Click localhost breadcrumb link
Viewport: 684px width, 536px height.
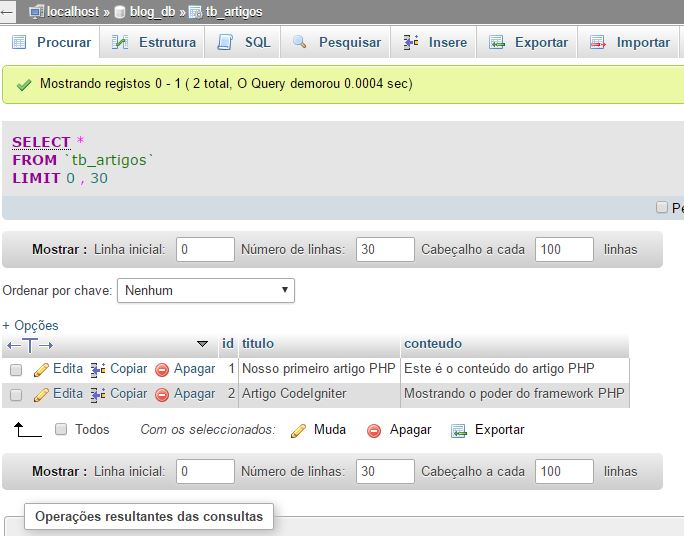73,11
